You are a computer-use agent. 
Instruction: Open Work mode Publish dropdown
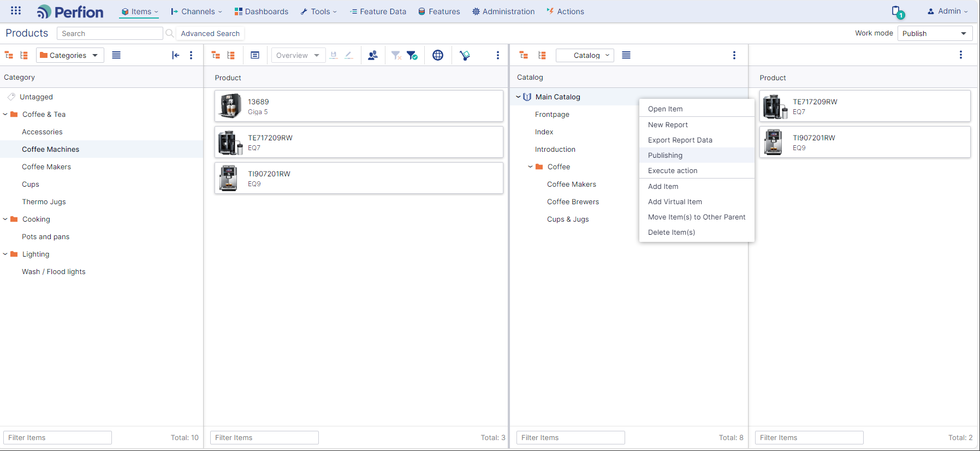[935, 33]
